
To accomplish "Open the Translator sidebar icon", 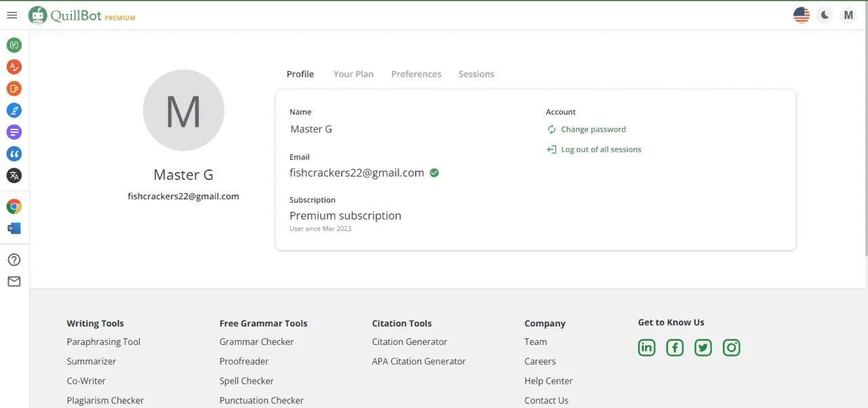I will click(x=14, y=176).
